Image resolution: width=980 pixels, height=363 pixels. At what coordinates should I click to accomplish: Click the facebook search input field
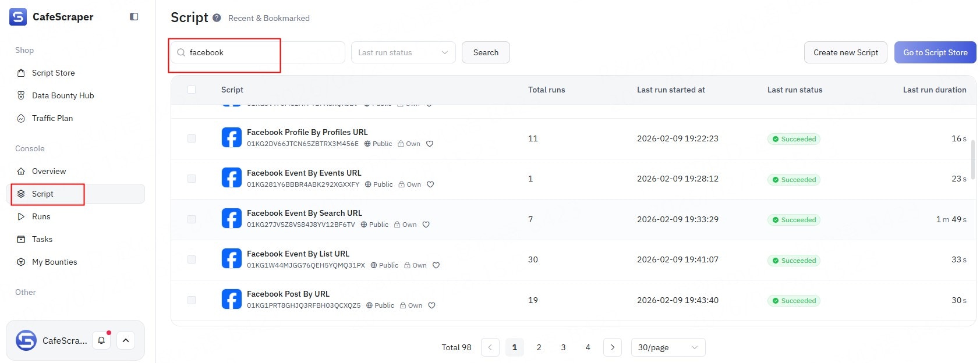pos(256,52)
